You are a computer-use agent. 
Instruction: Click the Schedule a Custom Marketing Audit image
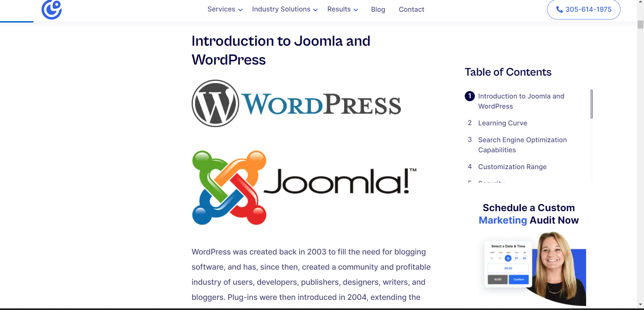535,268
